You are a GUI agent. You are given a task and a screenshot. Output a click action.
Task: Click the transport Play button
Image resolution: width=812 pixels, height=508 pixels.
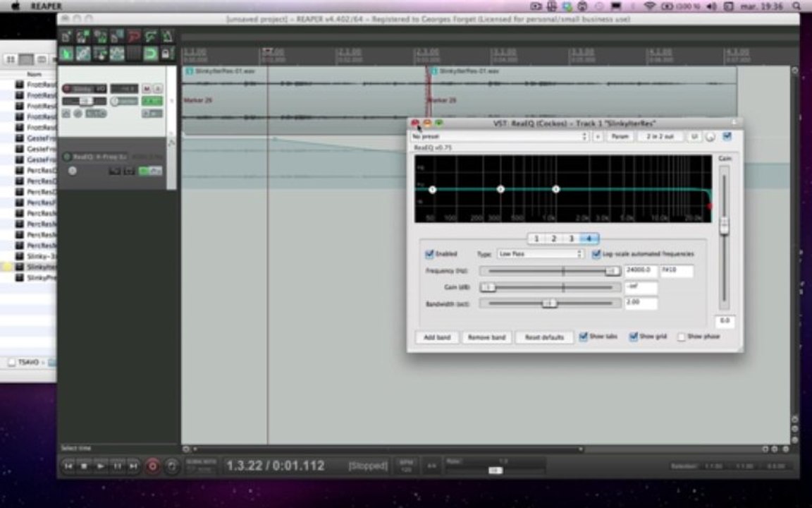coord(101,466)
